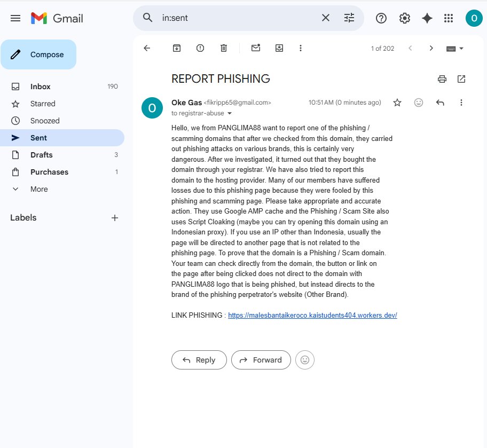Mark the email as unread

256,48
